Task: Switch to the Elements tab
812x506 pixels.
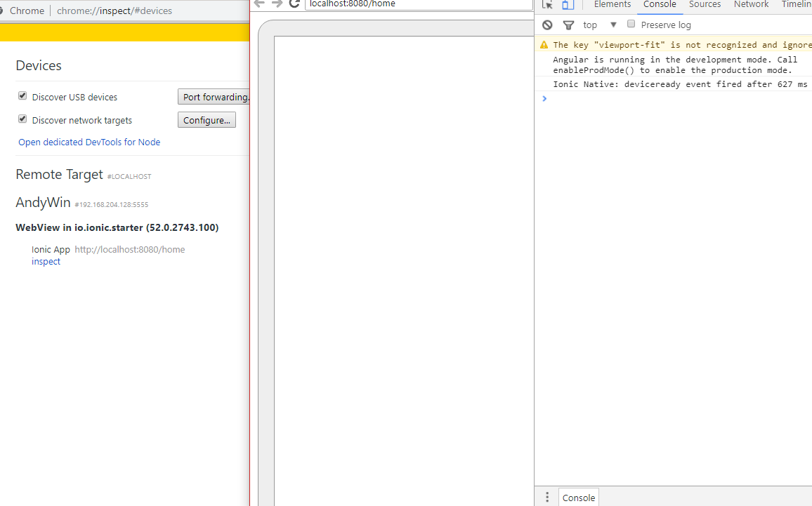Action: [612, 4]
